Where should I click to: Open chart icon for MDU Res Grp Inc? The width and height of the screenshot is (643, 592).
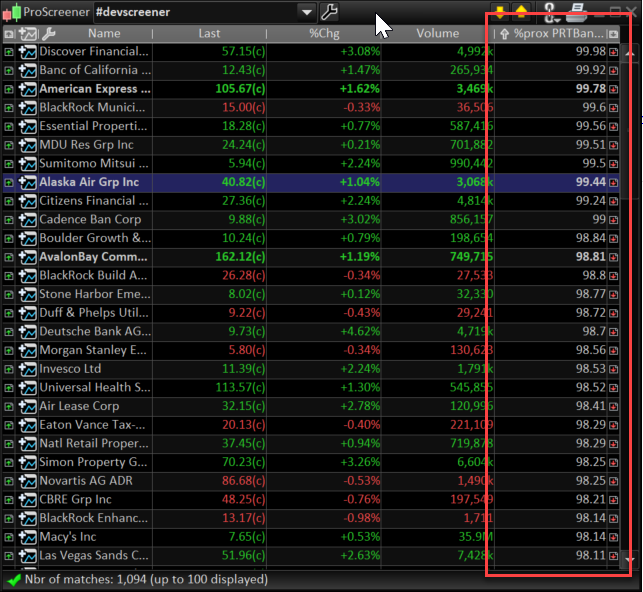pyautogui.click(x=28, y=145)
